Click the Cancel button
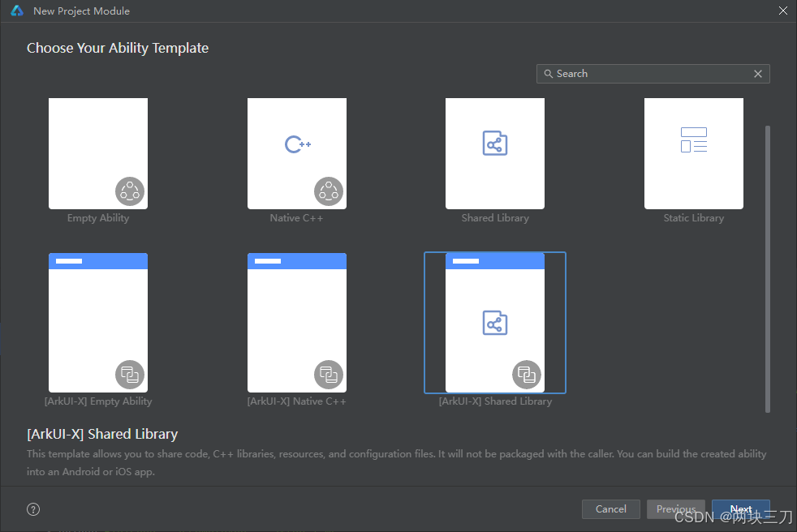Viewport: 797px width, 532px height. tap(611, 509)
